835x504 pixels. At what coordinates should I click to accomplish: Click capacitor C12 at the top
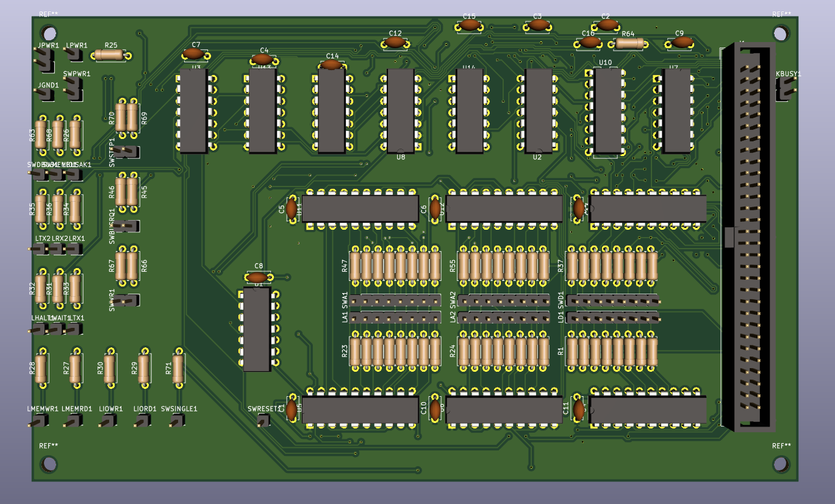[x=395, y=42]
